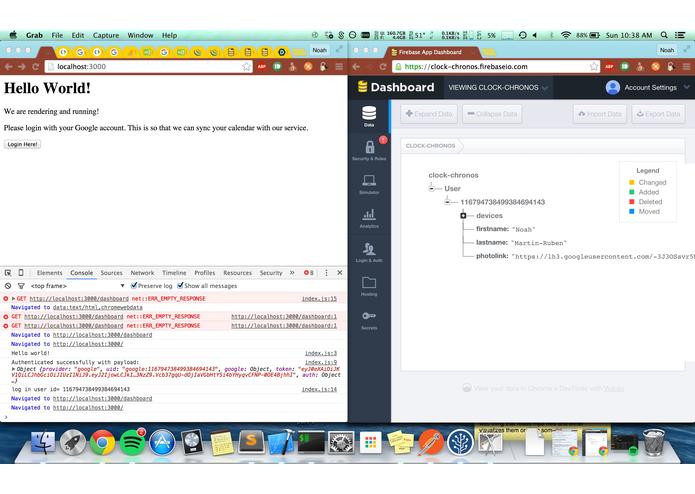Expand the first GET error triangle in console

(13, 299)
